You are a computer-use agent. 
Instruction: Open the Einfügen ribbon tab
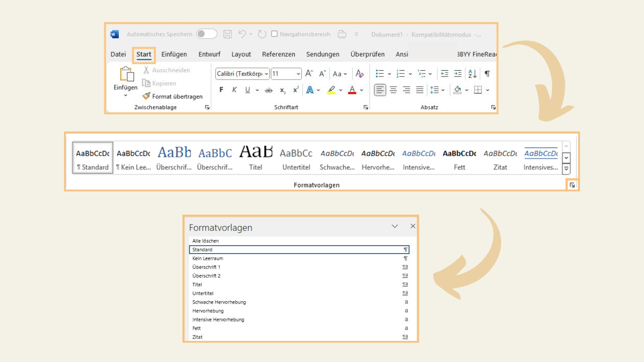[x=174, y=54]
